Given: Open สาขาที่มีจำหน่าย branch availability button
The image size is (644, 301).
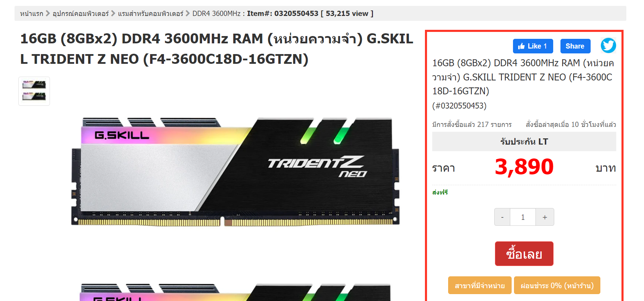Looking at the screenshot, I should (480, 285).
